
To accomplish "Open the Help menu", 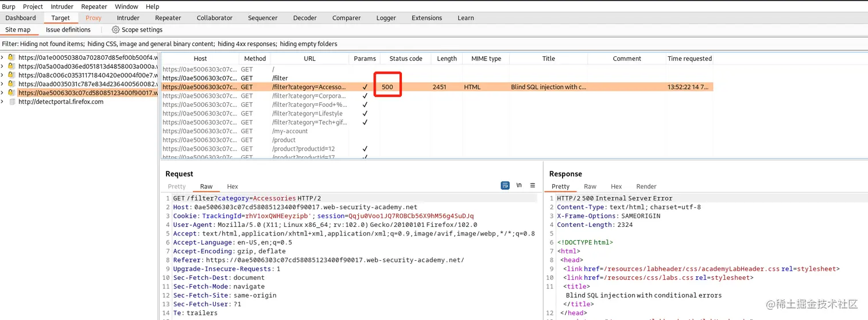I will [x=153, y=6].
